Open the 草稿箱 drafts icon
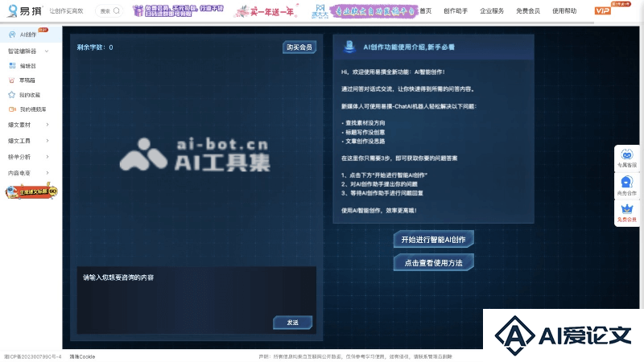This screenshot has width=644, height=362. coord(11,80)
